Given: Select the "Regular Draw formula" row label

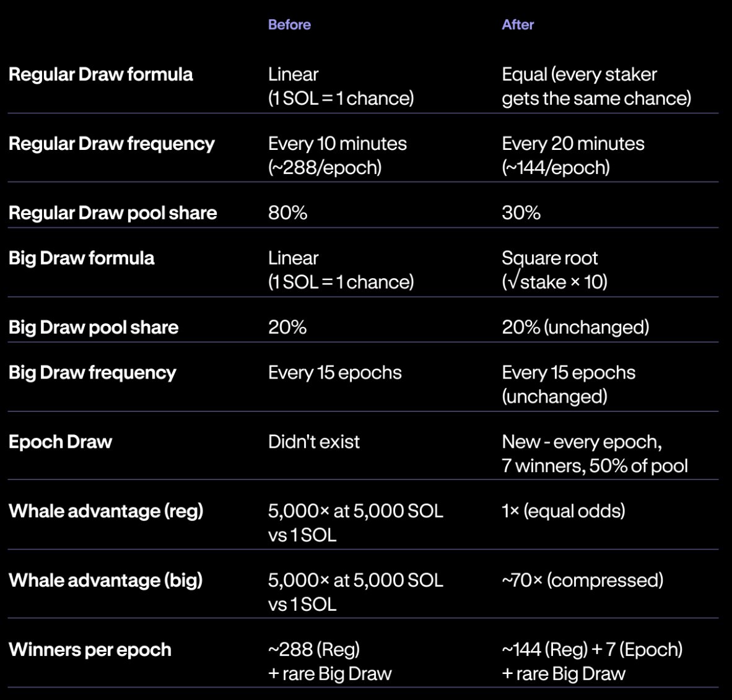Looking at the screenshot, I should [x=101, y=74].
